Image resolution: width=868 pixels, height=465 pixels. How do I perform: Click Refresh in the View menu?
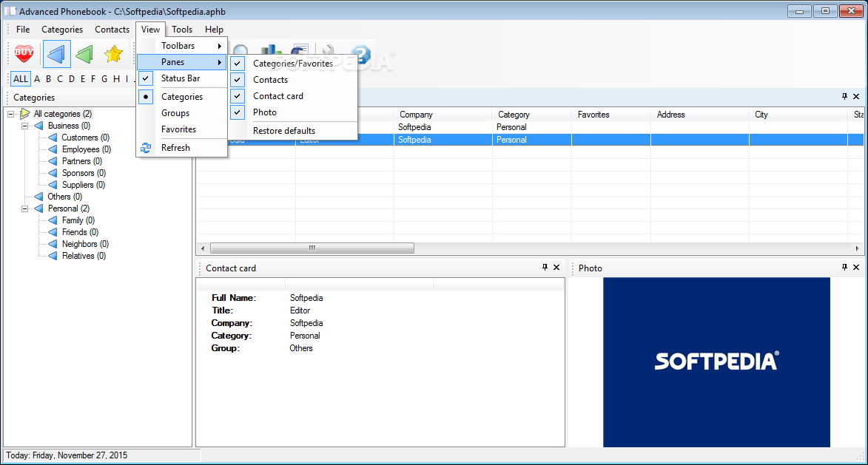[x=182, y=148]
